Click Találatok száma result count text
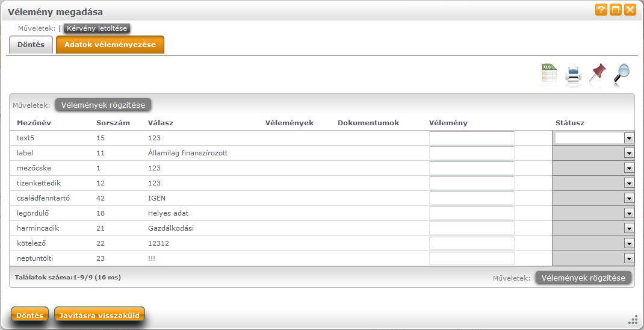644x330 pixels. pyautogui.click(x=68, y=278)
